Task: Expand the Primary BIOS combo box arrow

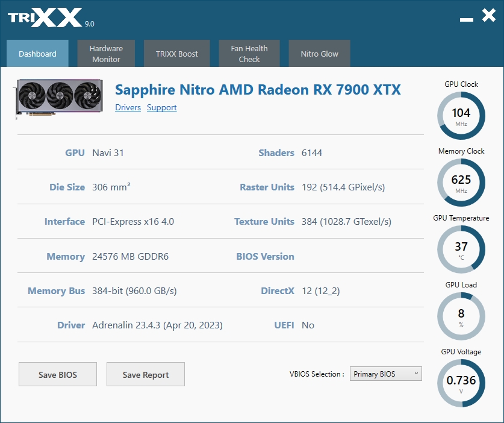Action: pos(416,374)
